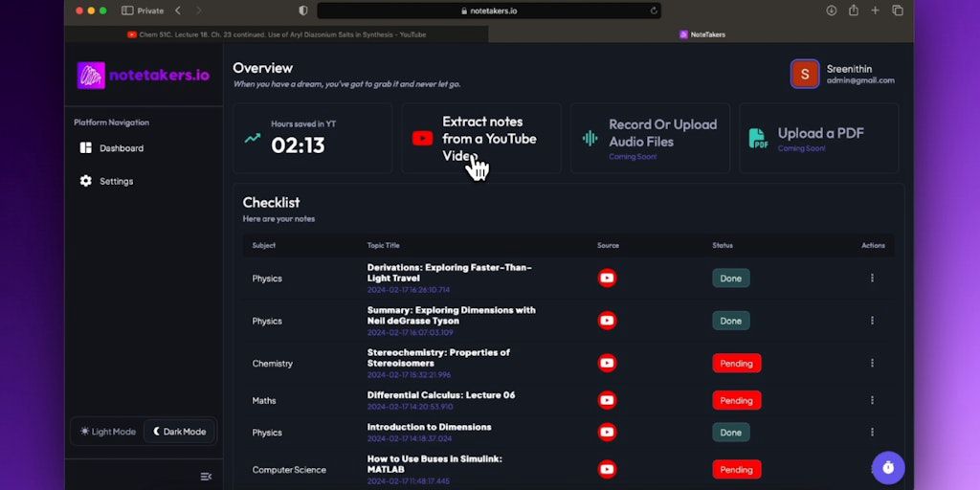Click Extract notes from a YouTube Video

481,138
